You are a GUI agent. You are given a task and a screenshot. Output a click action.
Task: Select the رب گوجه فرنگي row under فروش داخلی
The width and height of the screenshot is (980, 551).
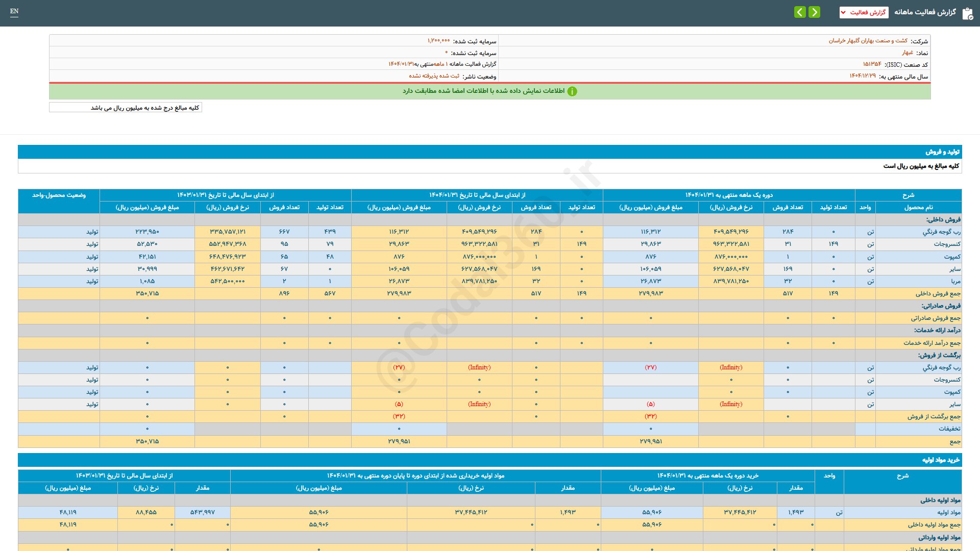(x=941, y=232)
